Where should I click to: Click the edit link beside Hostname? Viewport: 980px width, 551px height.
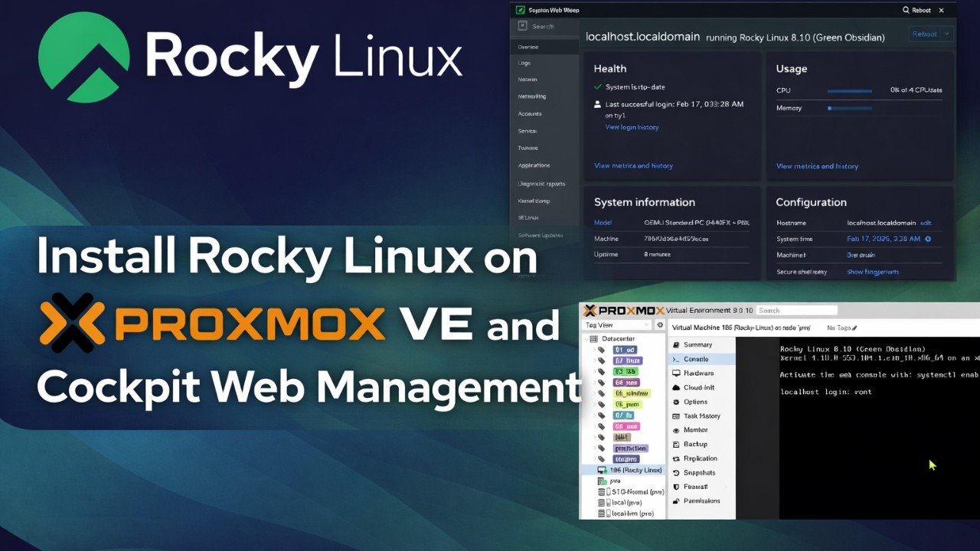pyautogui.click(x=926, y=223)
